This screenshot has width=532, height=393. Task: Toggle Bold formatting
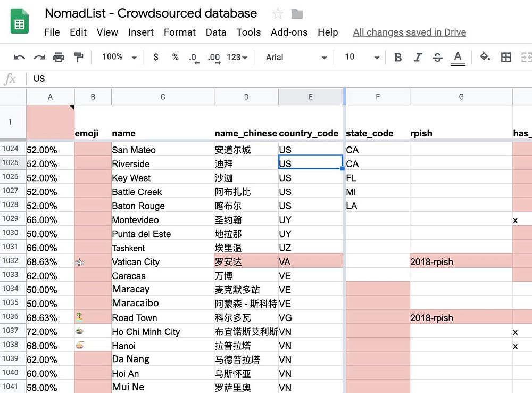coord(398,58)
